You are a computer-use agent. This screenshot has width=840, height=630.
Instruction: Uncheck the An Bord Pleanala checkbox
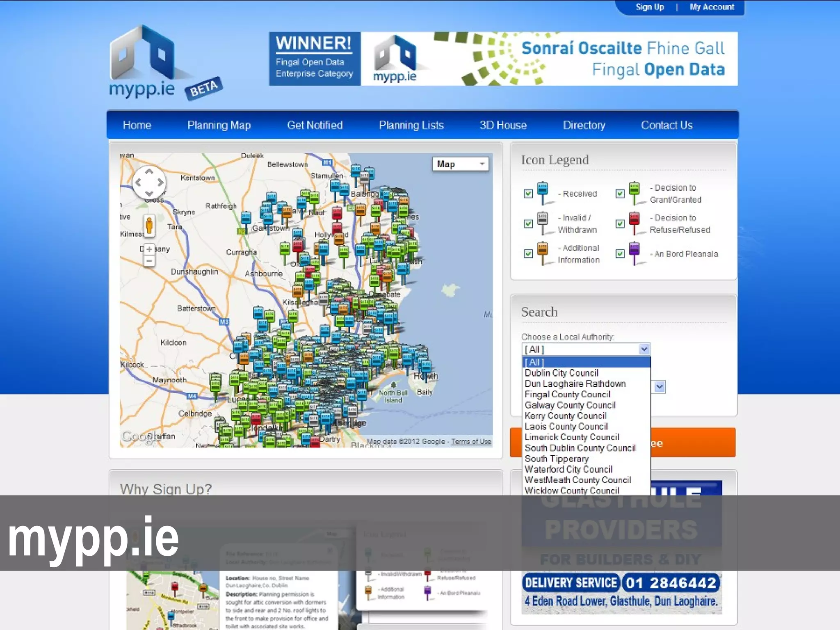(620, 254)
